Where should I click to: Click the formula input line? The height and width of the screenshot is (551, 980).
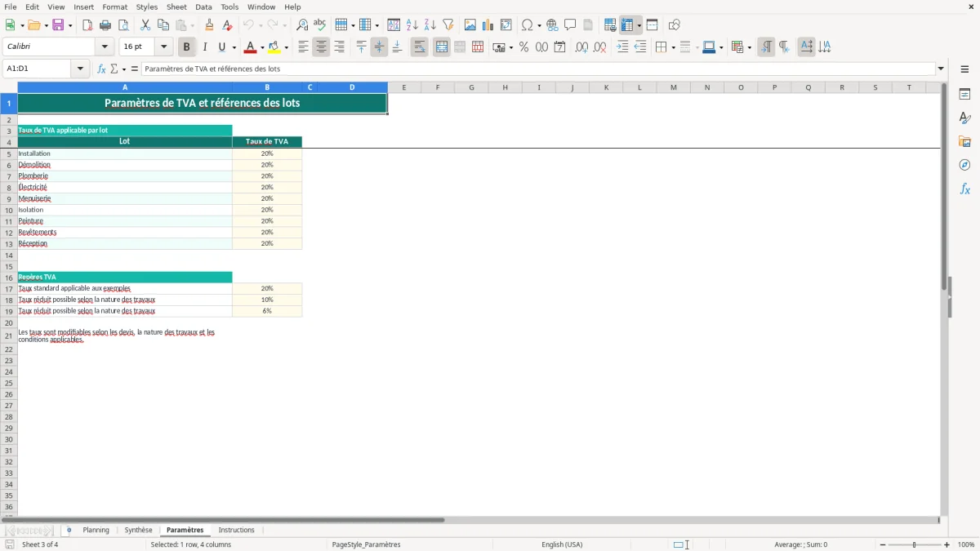pyautogui.click(x=538, y=69)
